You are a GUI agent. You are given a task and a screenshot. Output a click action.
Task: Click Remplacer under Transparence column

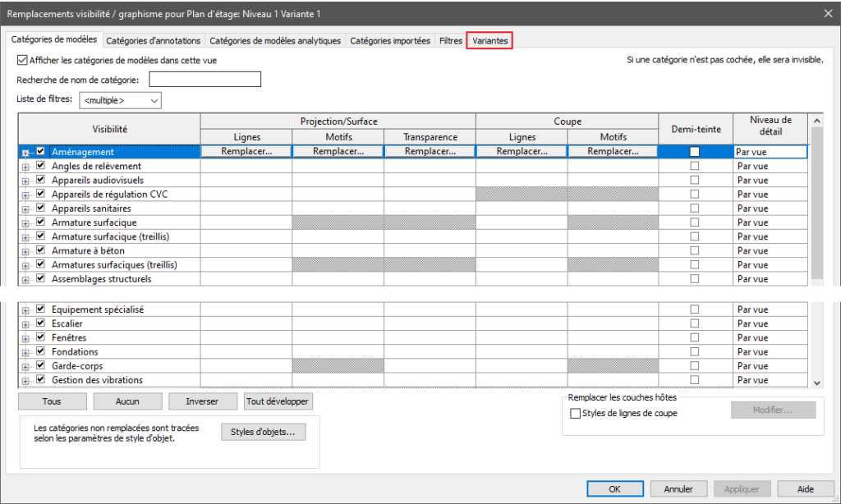point(430,152)
